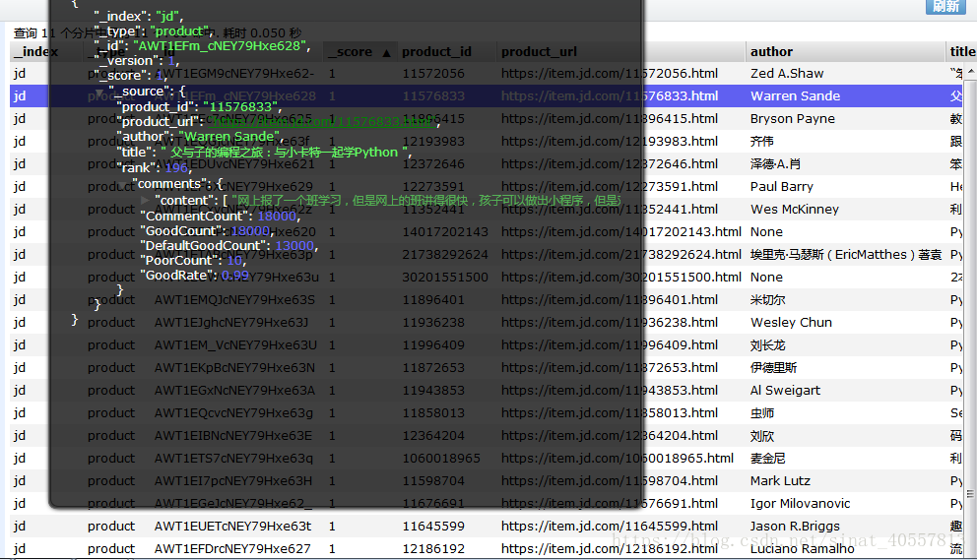977x560 pixels.
Task: Click id cell AWT1EUETcNEY79Hxe63t
Action: click(233, 526)
